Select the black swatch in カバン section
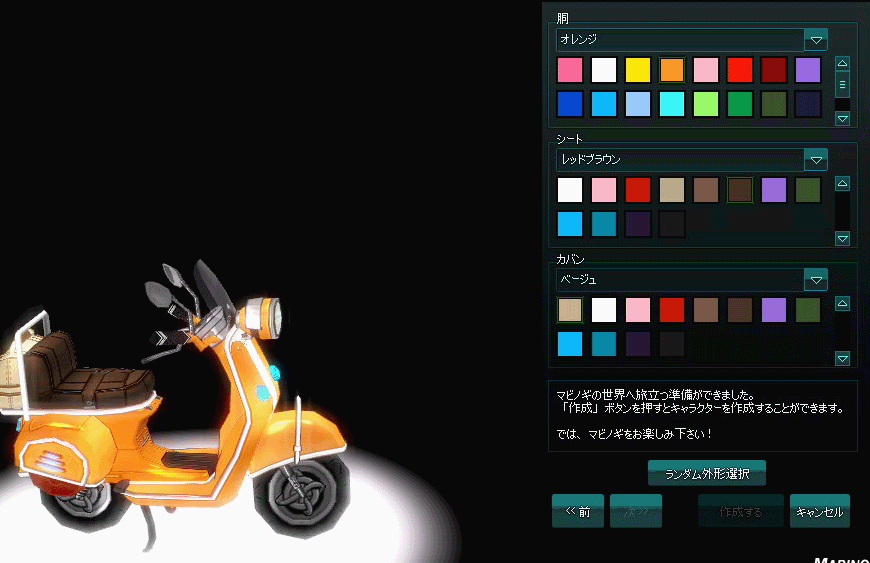The width and height of the screenshot is (870, 563). click(x=672, y=344)
